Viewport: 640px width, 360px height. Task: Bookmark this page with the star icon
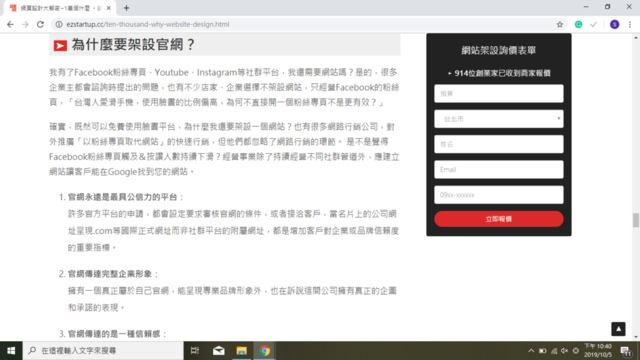560,24
